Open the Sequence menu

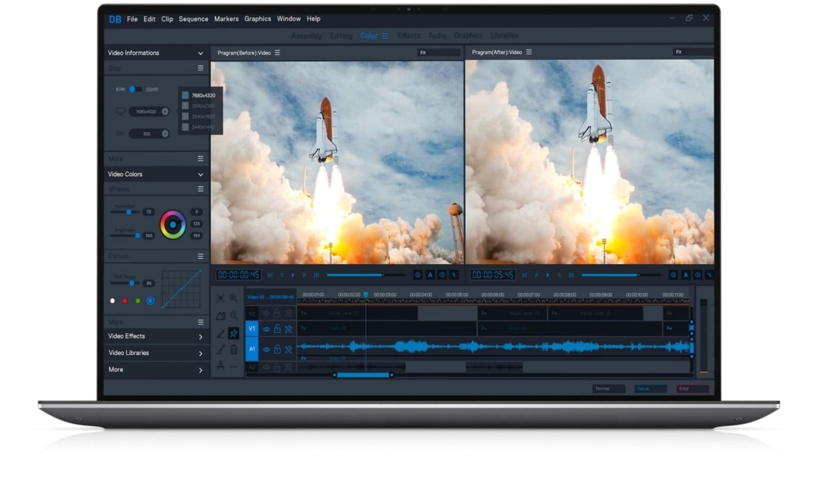point(193,19)
